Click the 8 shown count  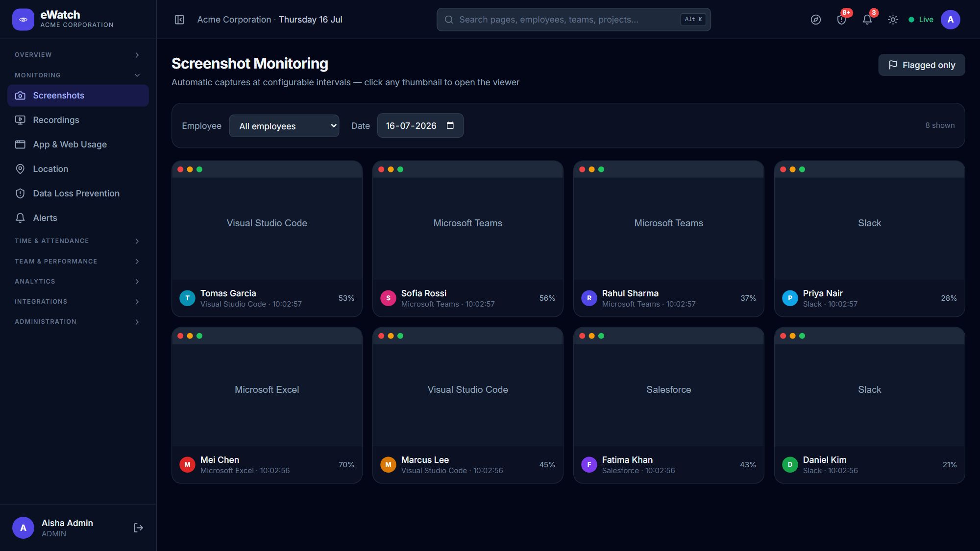[940, 125]
